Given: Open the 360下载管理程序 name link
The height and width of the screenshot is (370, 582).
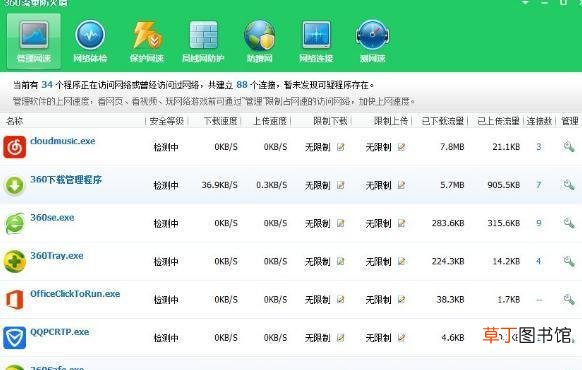Looking at the screenshot, I should [x=66, y=180].
